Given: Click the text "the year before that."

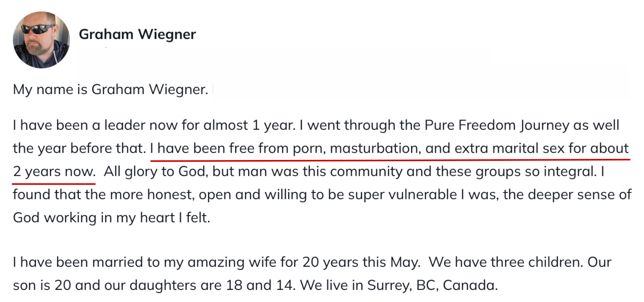Looking at the screenshot, I should (79, 148).
